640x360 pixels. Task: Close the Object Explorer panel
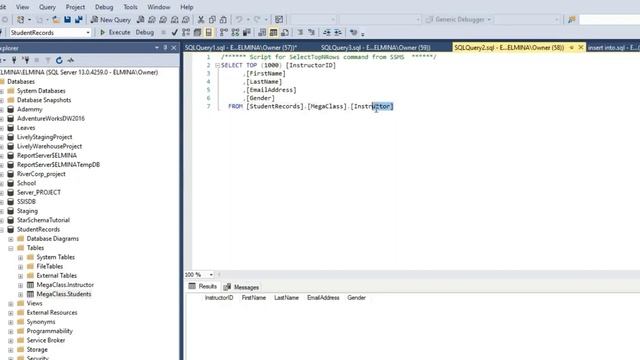point(174,48)
